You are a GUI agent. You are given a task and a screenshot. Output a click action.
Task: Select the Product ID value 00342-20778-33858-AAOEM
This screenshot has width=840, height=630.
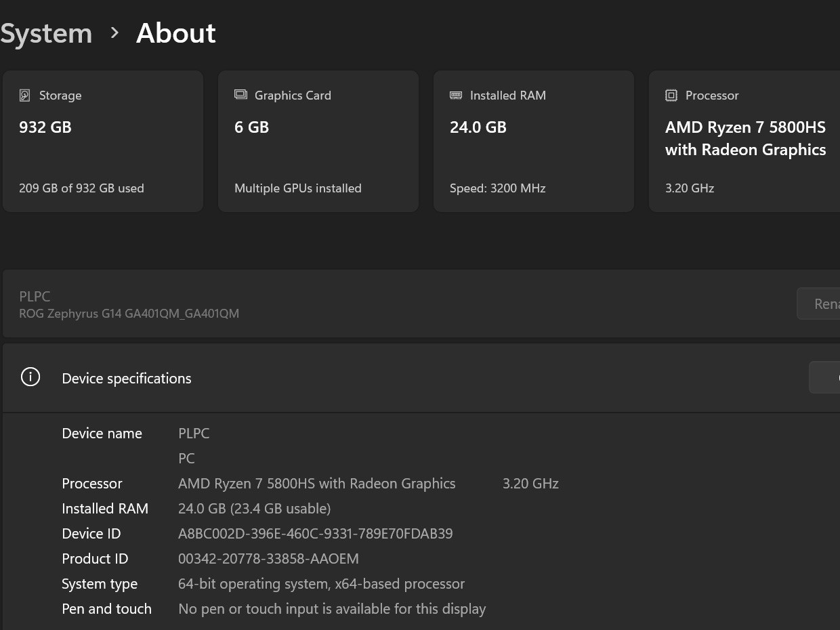(x=268, y=559)
